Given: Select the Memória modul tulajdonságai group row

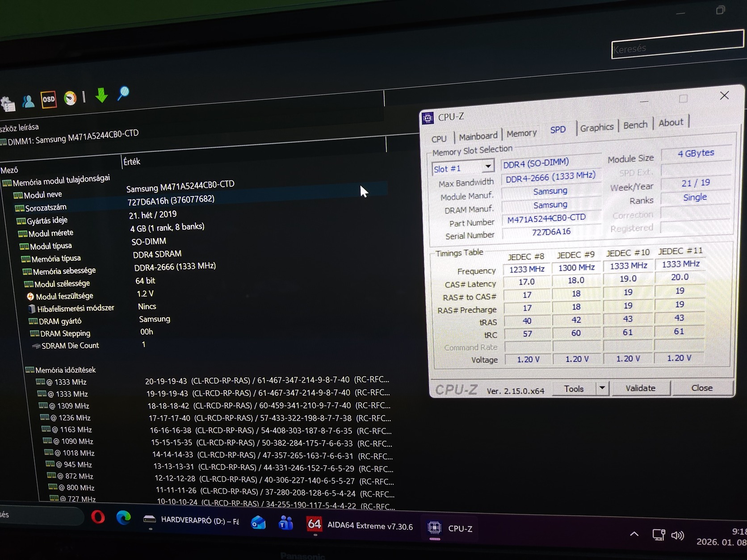Looking at the screenshot, I should (57, 181).
